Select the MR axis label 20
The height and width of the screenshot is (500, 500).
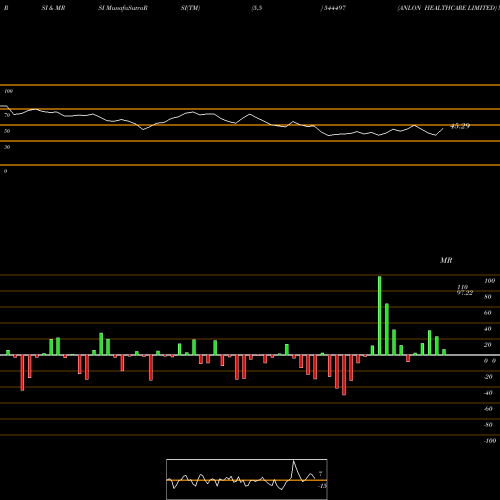click(x=488, y=345)
